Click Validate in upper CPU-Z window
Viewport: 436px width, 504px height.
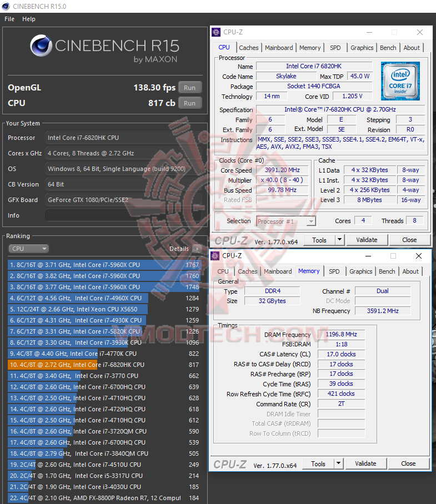click(x=367, y=240)
